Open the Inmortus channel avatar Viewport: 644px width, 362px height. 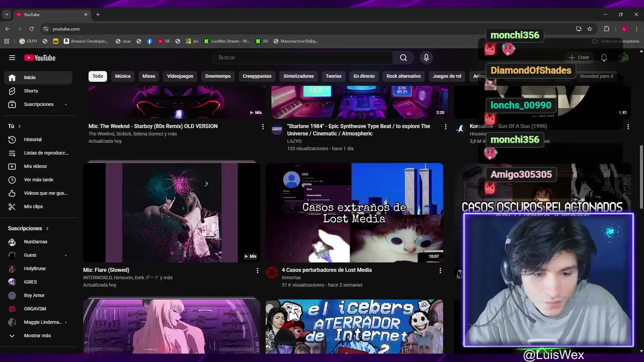(x=272, y=273)
